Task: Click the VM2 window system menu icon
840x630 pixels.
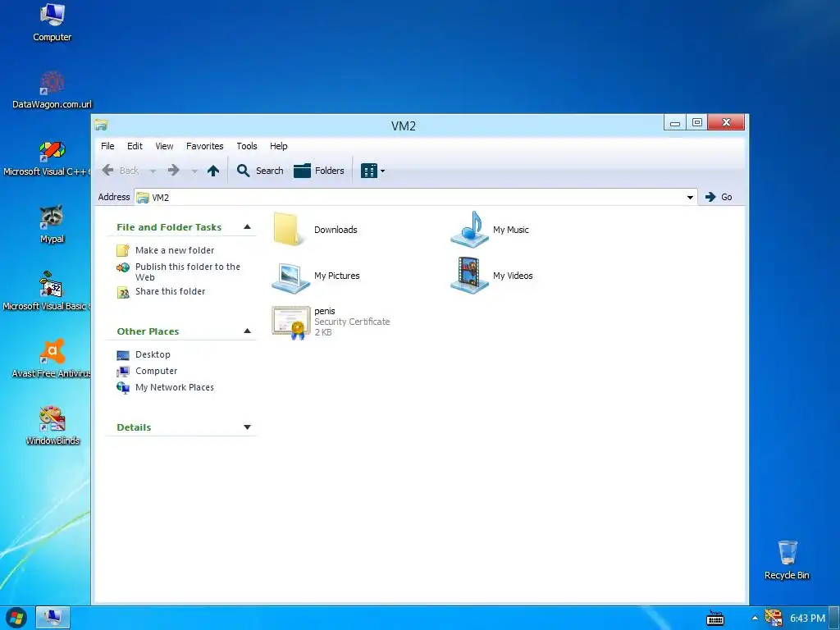Action: point(101,126)
